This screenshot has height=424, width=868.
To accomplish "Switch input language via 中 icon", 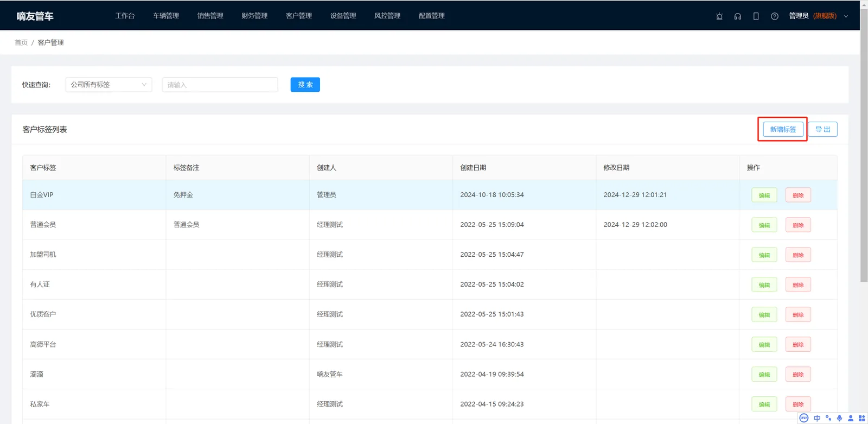I will tap(817, 418).
